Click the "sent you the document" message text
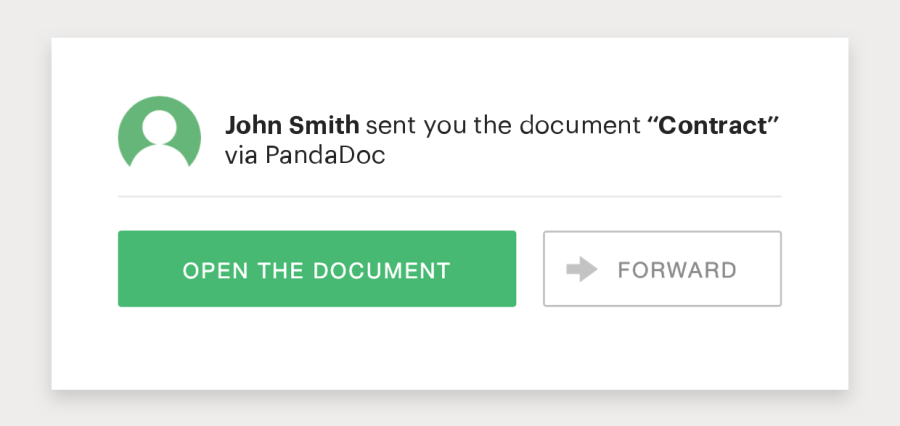The image size is (900, 426). click(503, 126)
